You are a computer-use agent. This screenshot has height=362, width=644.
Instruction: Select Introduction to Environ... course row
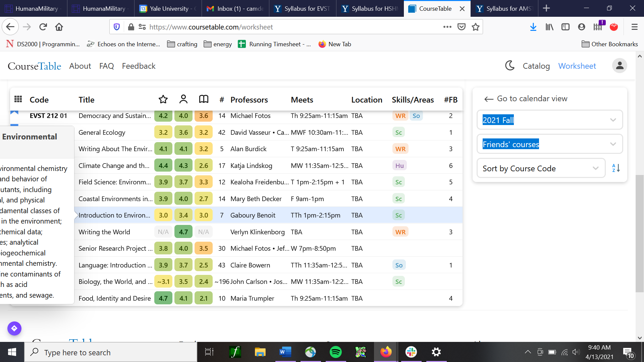268,215
